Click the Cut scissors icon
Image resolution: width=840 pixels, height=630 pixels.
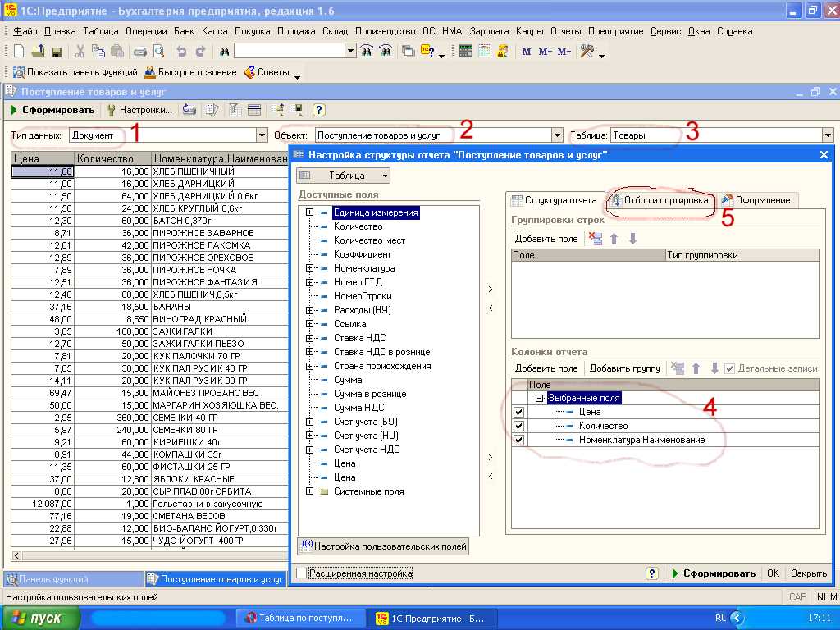tap(80, 52)
